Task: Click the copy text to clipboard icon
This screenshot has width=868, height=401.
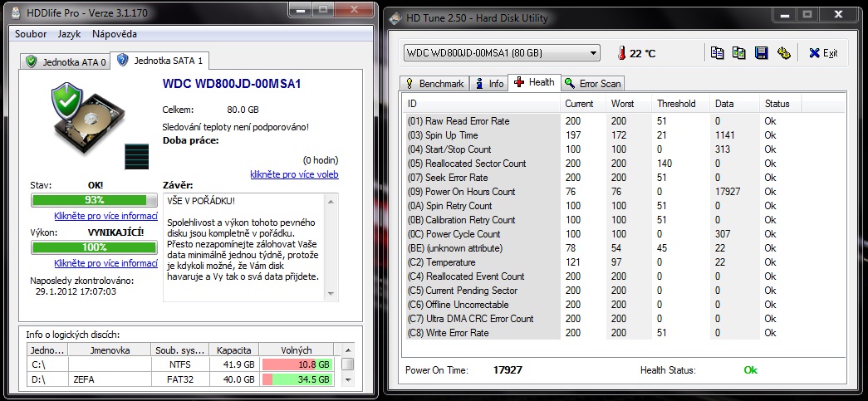Action: (718, 53)
